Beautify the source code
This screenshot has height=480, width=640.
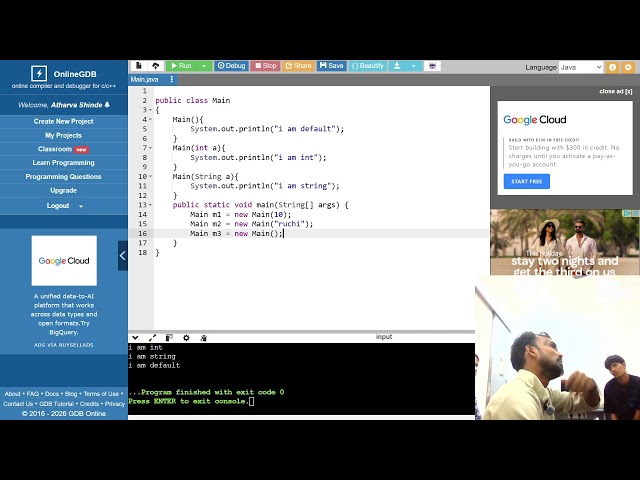(x=367, y=66)
